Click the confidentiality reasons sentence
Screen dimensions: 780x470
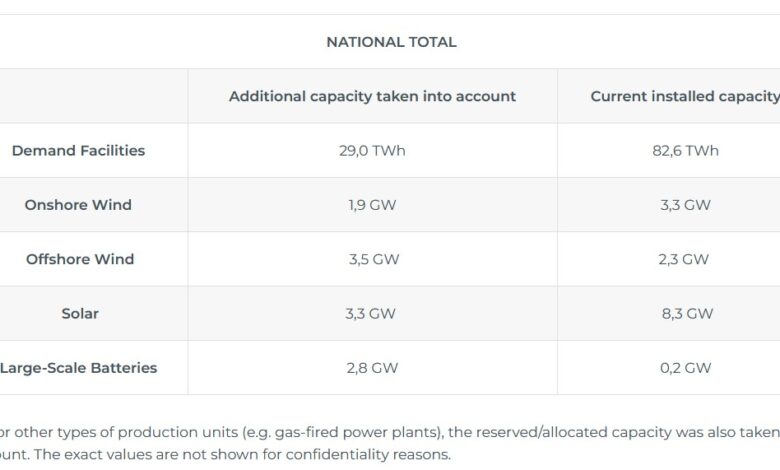(225, 454)
